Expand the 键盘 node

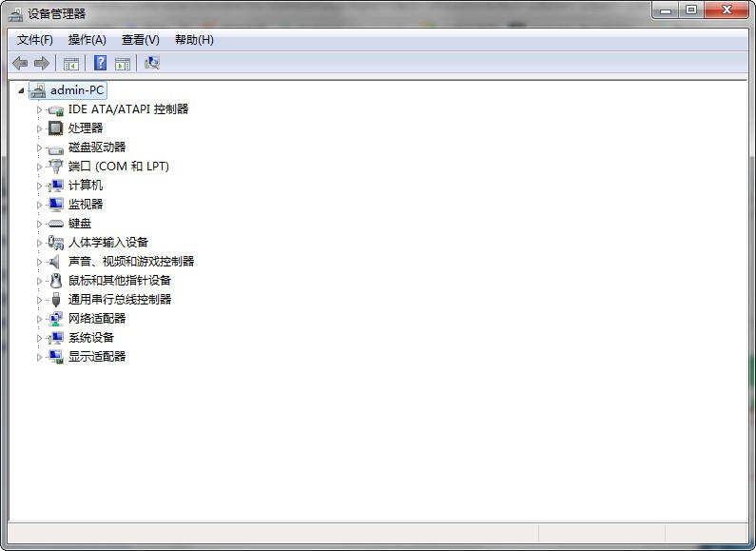[39, 224]
